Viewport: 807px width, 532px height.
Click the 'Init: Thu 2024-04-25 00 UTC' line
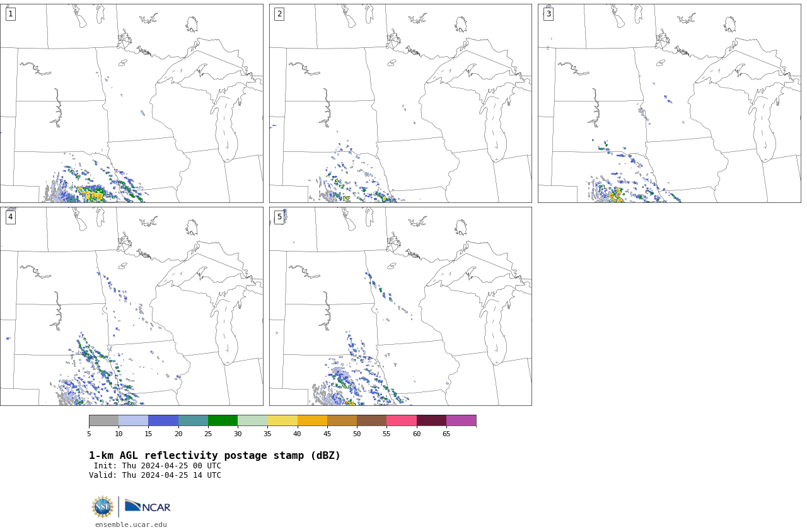(x=158, y=466)
